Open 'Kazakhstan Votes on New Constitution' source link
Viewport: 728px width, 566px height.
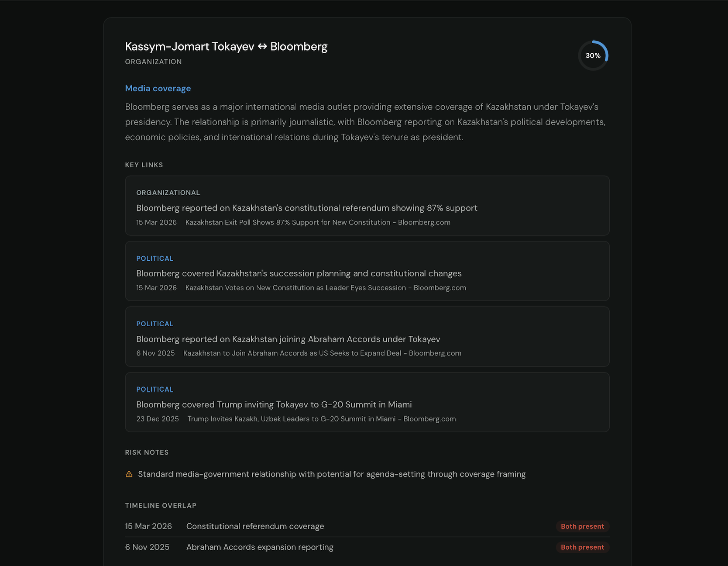point(326,288)
